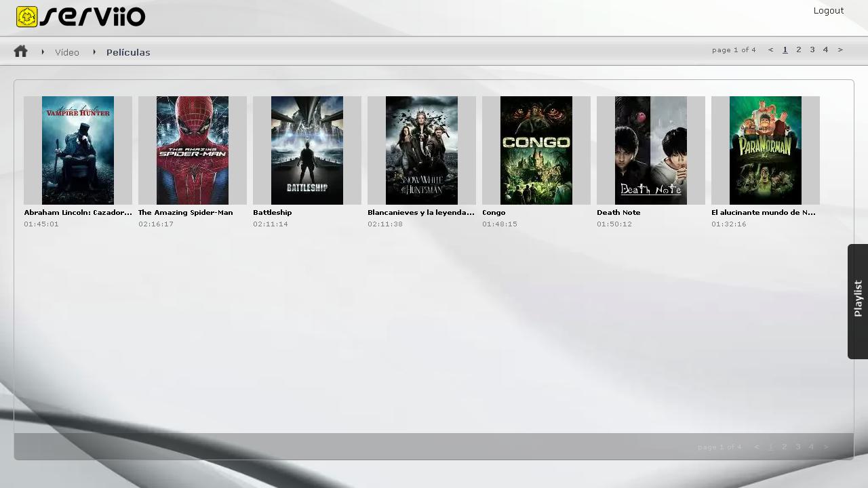This screenshot has height=488, width=868.
Task: Jump to page 3 in top pagination
Action: click(812, 49)
